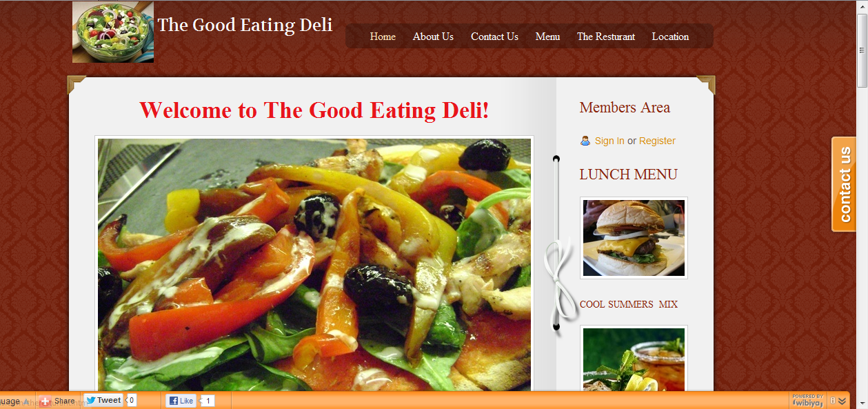
Task: Click the salad bowl logo image
Action: coord(113,32)
